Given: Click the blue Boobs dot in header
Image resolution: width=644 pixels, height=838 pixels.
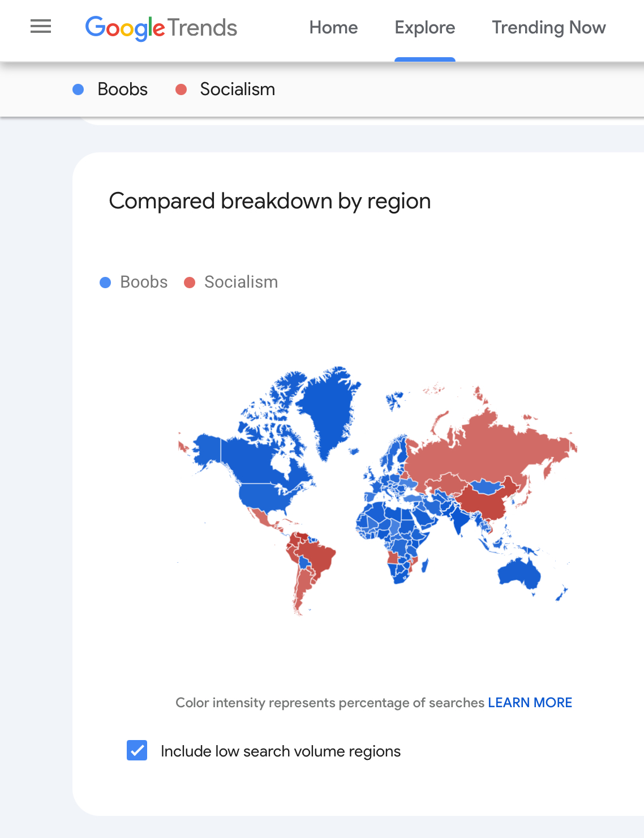Looking at the screenshot, I should coord(79,89).
